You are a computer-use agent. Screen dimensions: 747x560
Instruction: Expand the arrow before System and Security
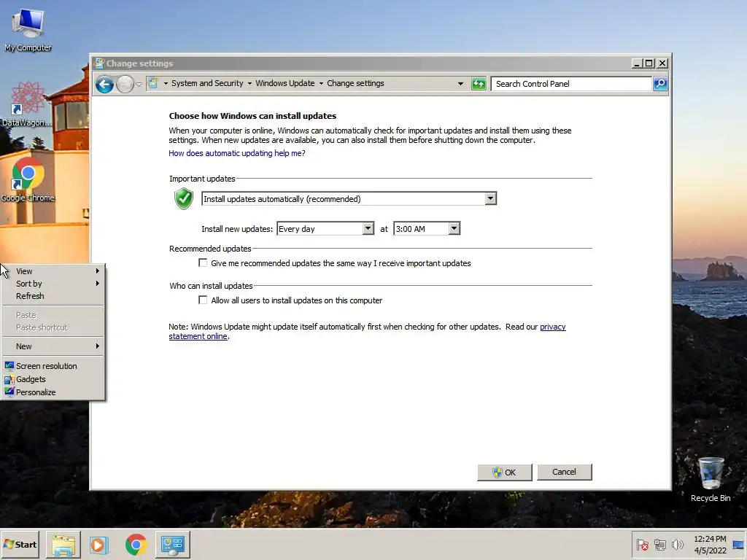pos(166,83)
